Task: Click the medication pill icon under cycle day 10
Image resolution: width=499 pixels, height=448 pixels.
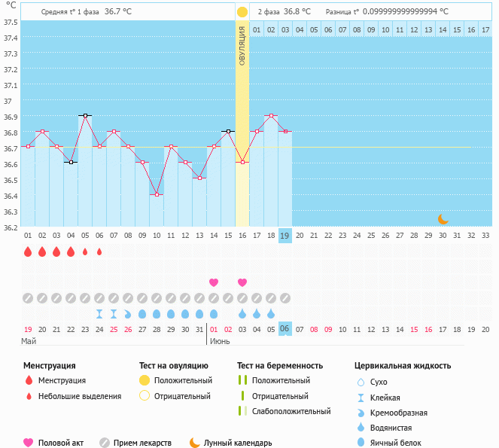Action: 157,298
